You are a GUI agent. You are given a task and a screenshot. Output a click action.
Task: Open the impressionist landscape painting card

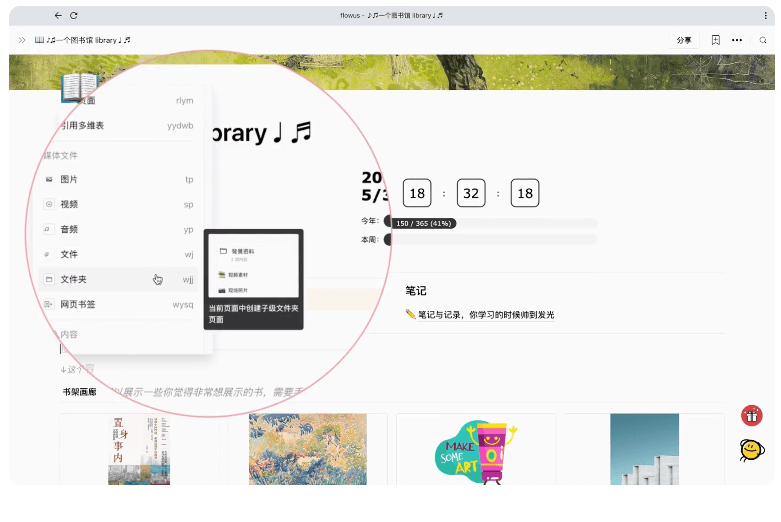click(x=308, y=449)
